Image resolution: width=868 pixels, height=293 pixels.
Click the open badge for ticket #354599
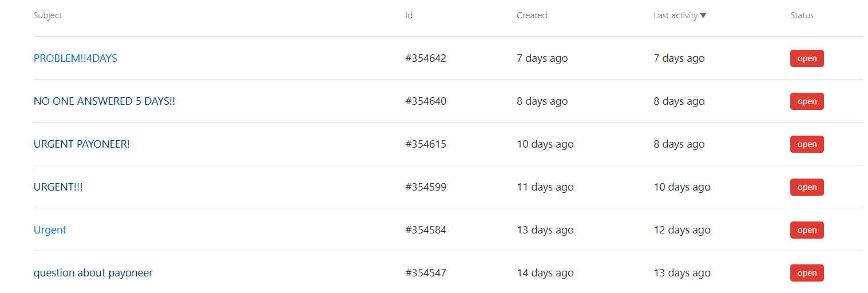pos(807,187)
